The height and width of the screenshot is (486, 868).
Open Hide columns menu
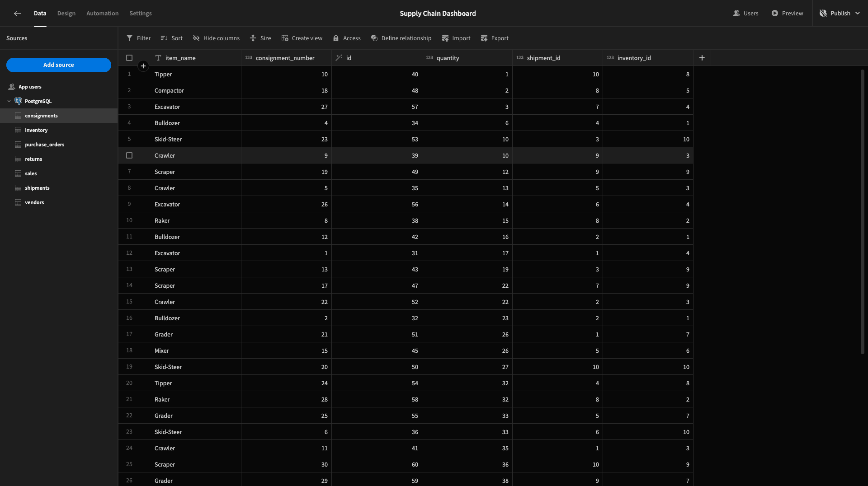[216, 38]
